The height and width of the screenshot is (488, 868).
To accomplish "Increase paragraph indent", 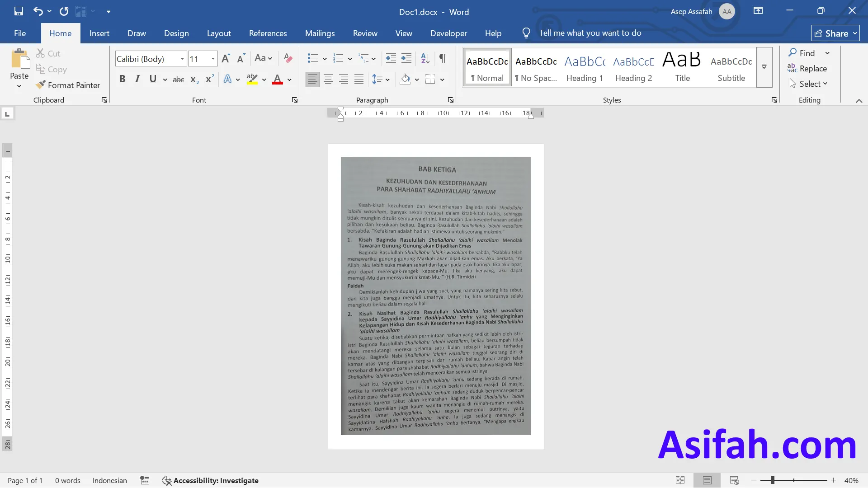I will pos(406,58).
